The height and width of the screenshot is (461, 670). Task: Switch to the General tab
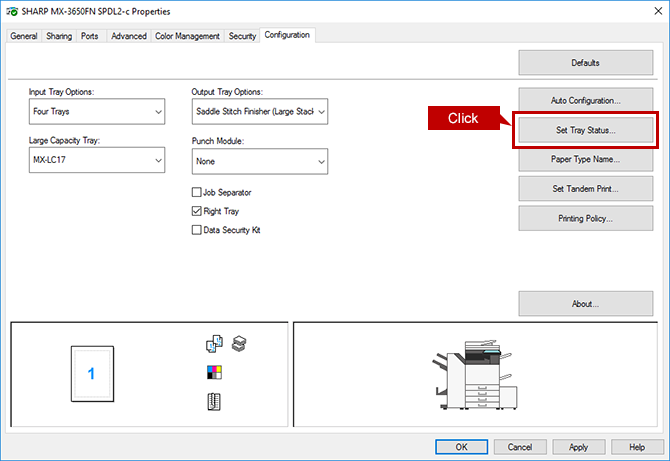(x=24, y=36)
